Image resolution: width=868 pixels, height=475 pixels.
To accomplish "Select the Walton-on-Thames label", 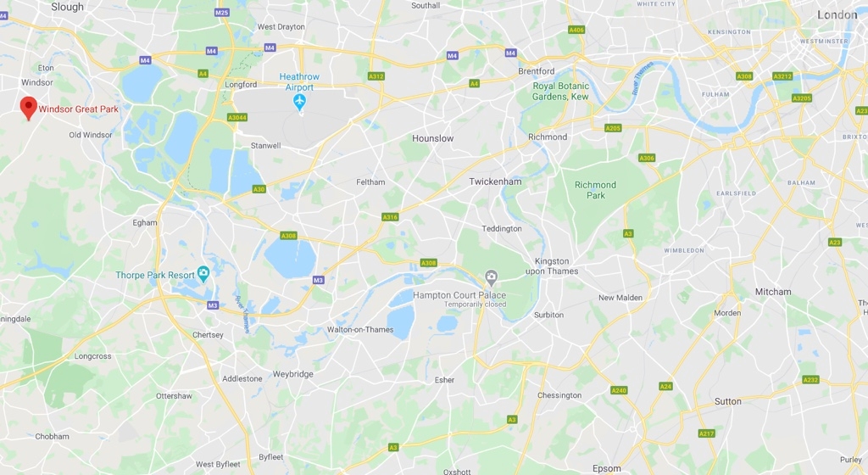I will point(360,329).
